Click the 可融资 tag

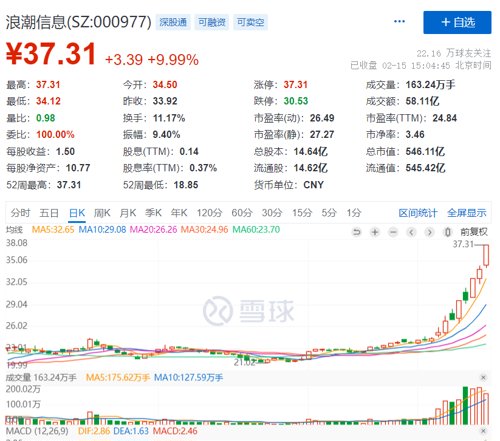[x=212, y=22]
